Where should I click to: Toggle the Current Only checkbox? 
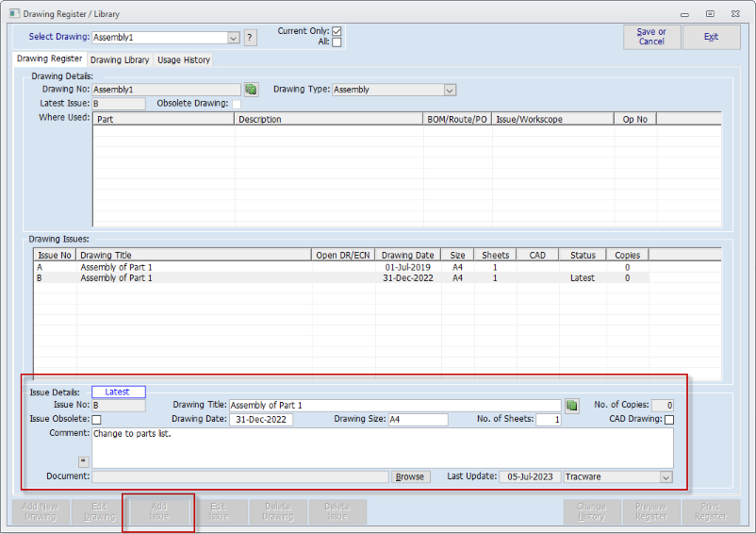(337, 31)
